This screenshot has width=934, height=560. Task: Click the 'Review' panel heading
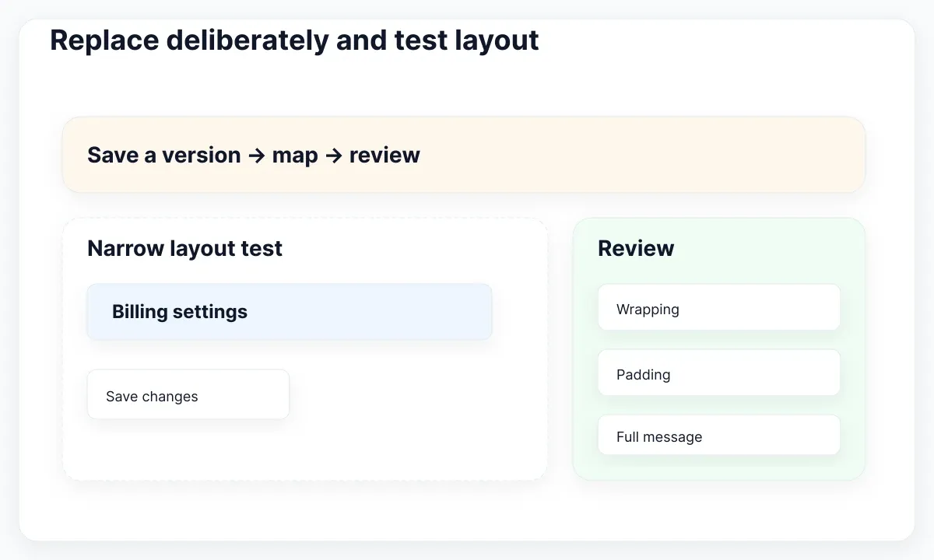tap(636, 249)
